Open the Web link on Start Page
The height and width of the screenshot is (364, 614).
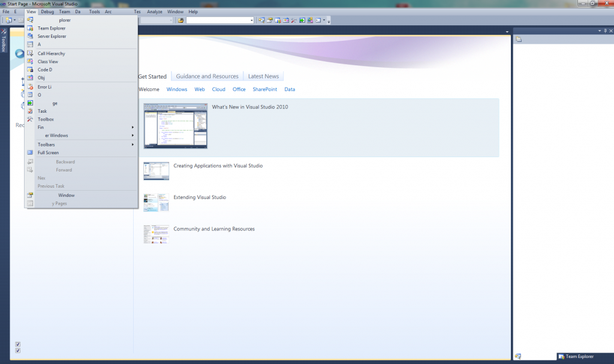click(x=200, y=89)
